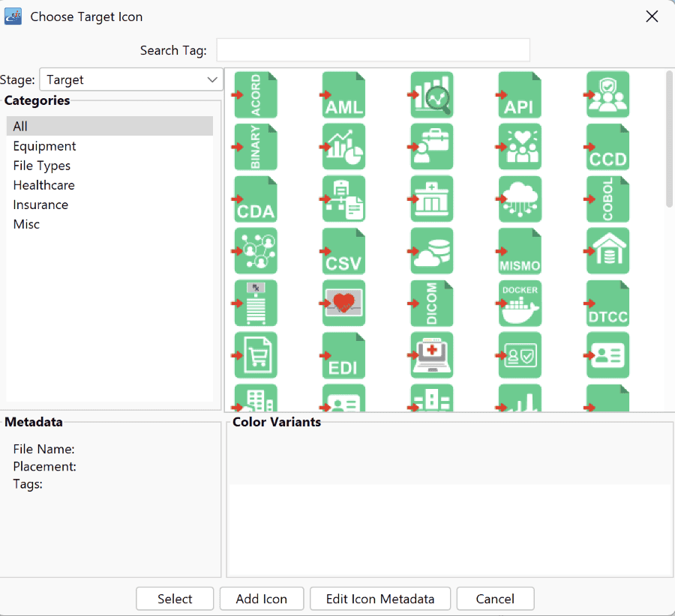This screenshot has height=616, width=675.
Task: Pick the bar chart with pie icon
Action: 343,147
